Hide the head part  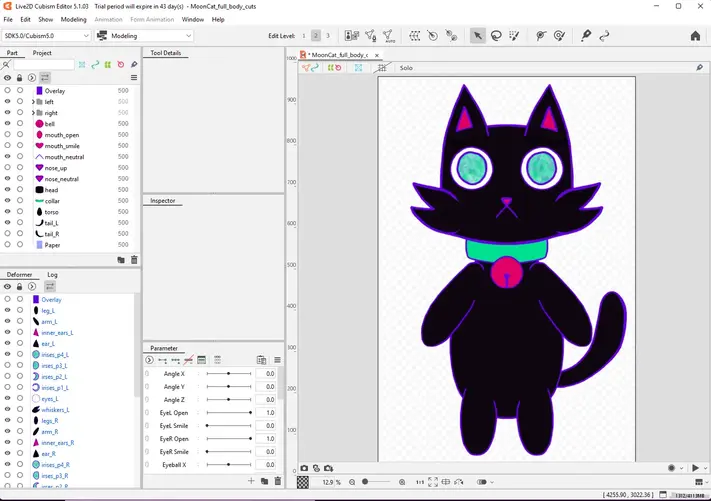[7, 190]
